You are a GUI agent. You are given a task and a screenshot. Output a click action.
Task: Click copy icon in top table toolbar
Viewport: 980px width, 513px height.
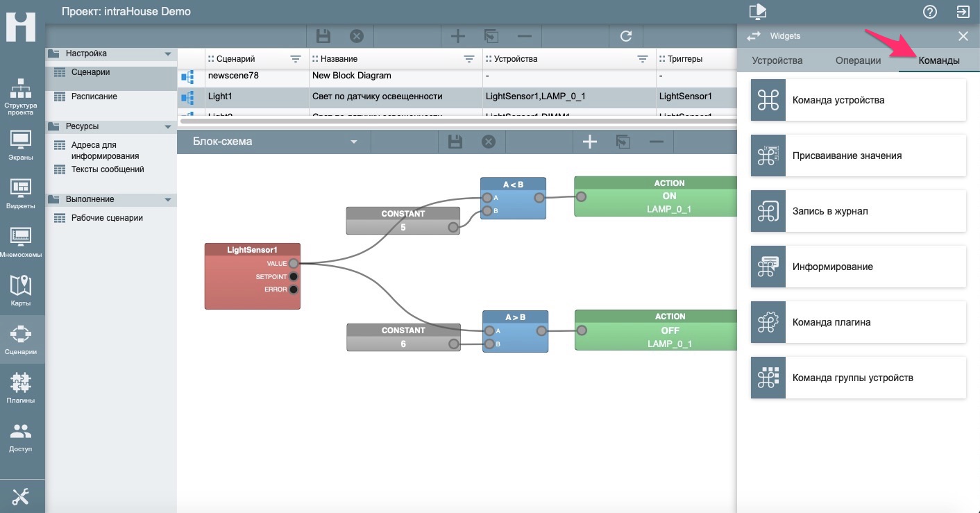(491, 36)
